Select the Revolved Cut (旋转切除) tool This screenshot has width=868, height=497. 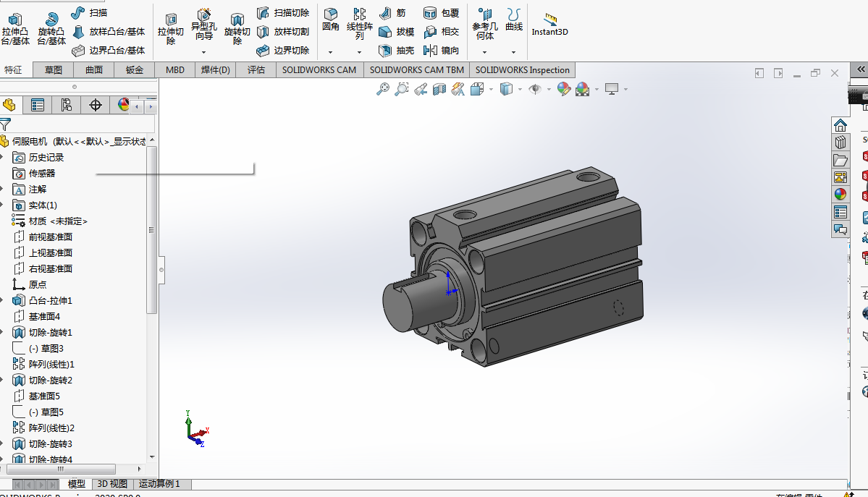tap(237, 30)
